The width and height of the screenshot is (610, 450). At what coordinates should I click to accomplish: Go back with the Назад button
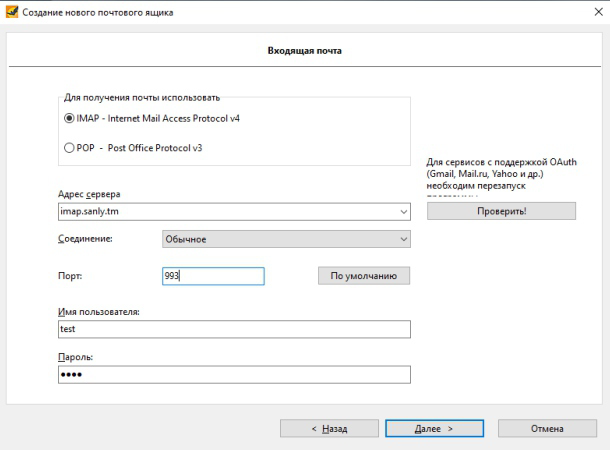pos(329,429)
